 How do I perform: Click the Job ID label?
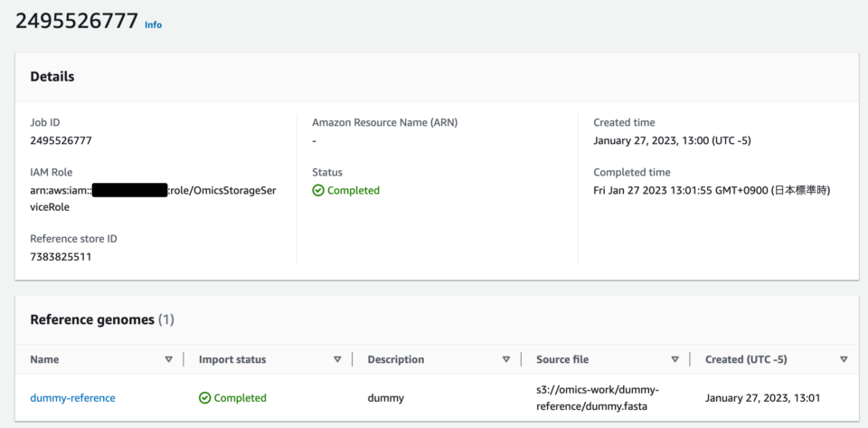(45, 122)
